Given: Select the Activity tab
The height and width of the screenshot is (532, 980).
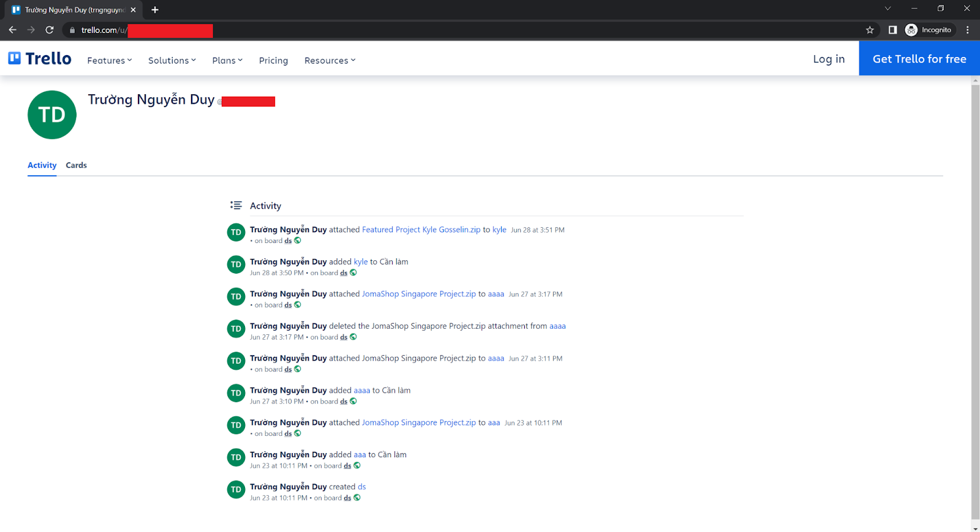Looking at the screenshot, I should (x=42, y=165).
